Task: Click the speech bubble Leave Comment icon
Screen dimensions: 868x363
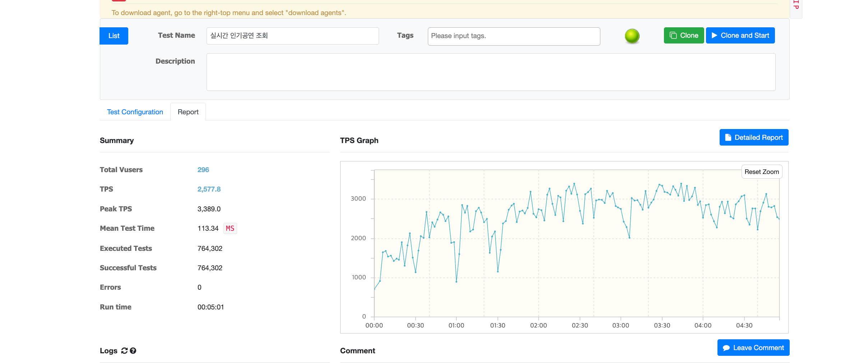Action: tap(726, 348)
